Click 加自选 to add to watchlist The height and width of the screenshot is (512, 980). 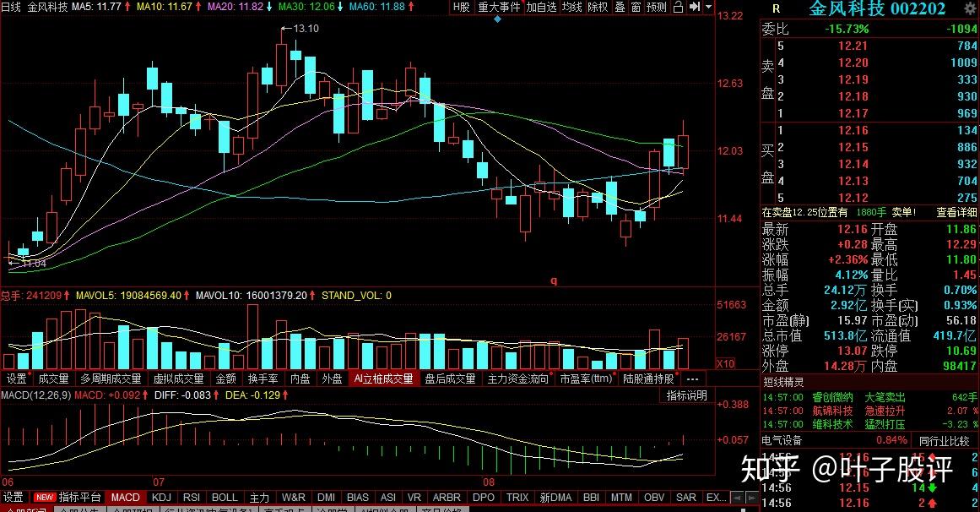tap(540, 7)
